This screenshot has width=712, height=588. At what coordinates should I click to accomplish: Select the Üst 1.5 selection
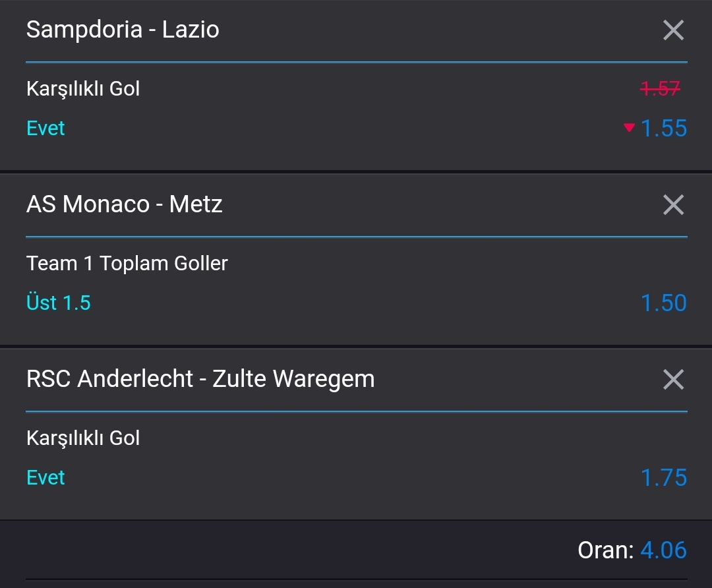click(x=59, y=303)
